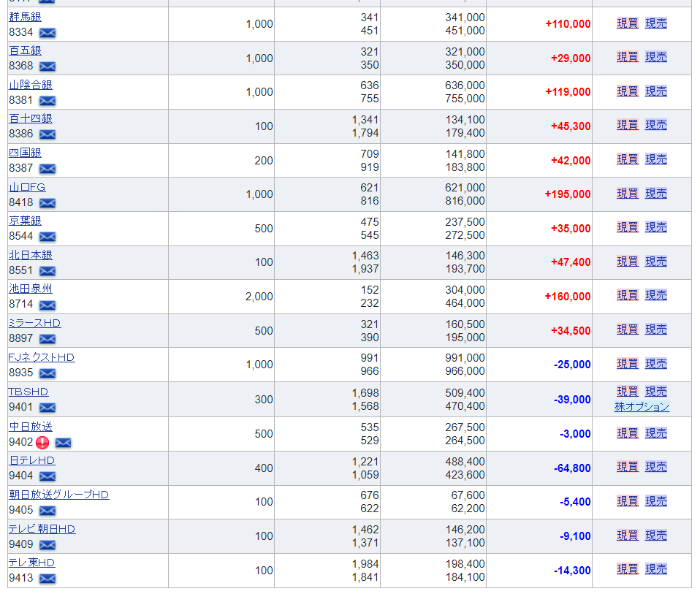The width and height of the screenshot is (700, 594).
Task: Click 株オプション link in TBSHD row
Action: pos(642,407)
